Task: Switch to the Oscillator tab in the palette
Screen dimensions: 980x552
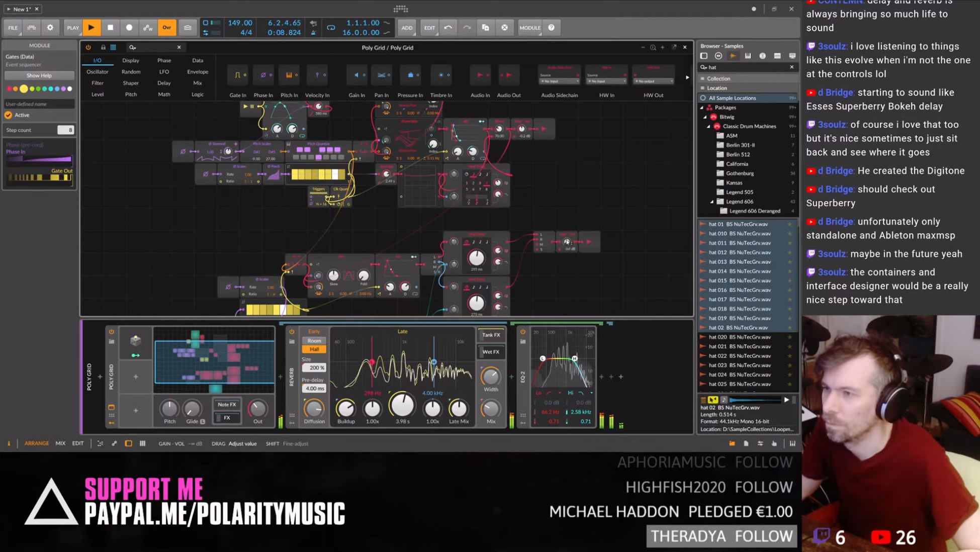Action: (x=97, y=71)
